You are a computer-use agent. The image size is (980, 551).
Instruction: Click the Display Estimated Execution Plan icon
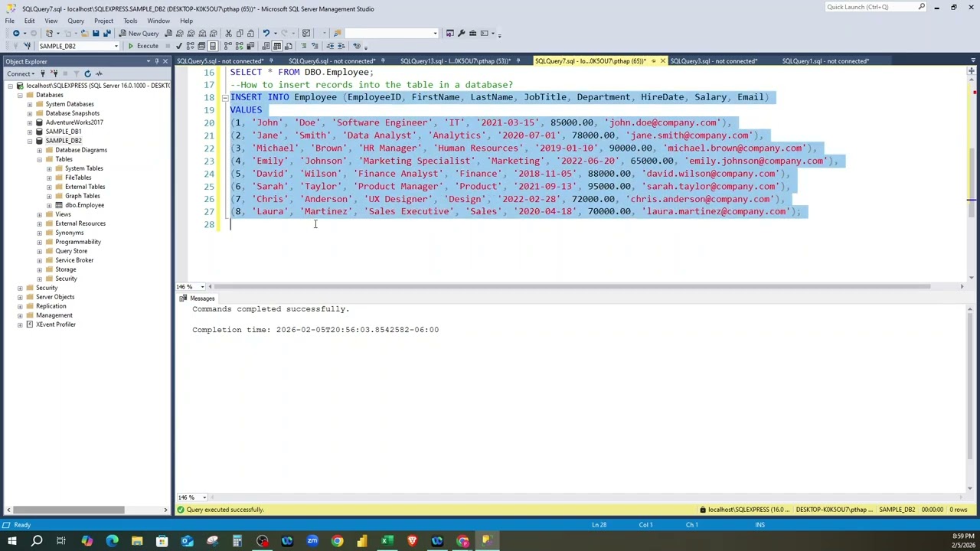point(190,46)
